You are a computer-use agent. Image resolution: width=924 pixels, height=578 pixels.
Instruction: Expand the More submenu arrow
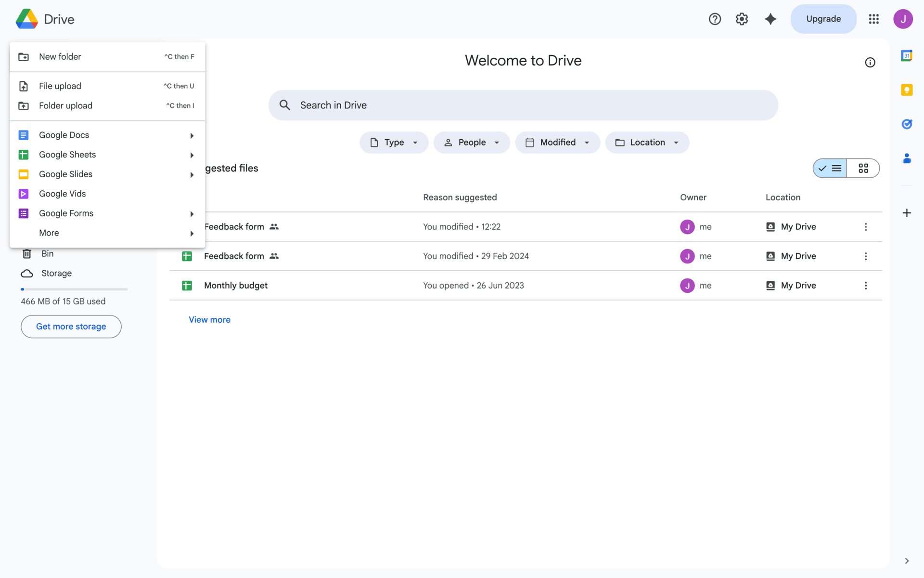point(192,234)
